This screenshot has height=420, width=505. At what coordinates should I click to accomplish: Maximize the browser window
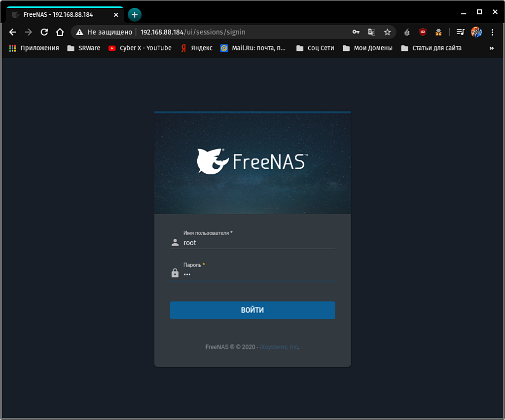[x=479, y=12]
